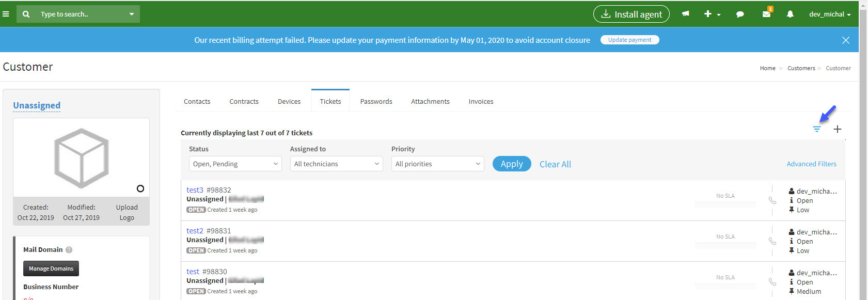Screen dimensions: 868x300
Task: Dismiss the billing warning banner
Action: pos(846,40)
